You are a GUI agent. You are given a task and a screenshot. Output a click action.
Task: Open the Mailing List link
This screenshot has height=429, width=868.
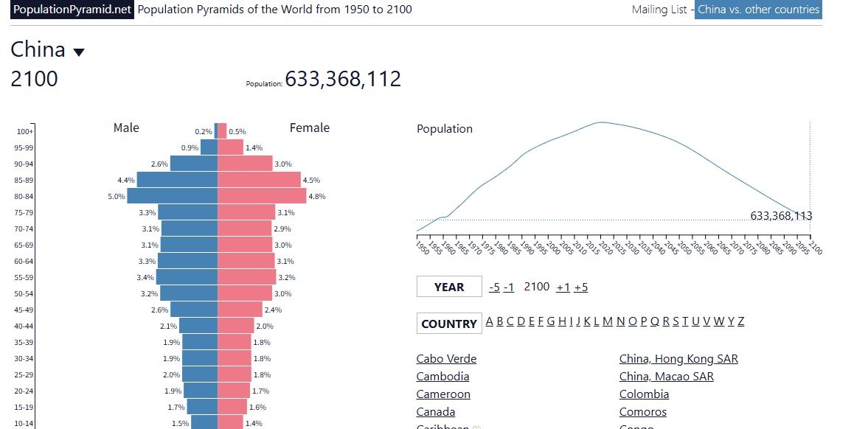pos(659,10)
